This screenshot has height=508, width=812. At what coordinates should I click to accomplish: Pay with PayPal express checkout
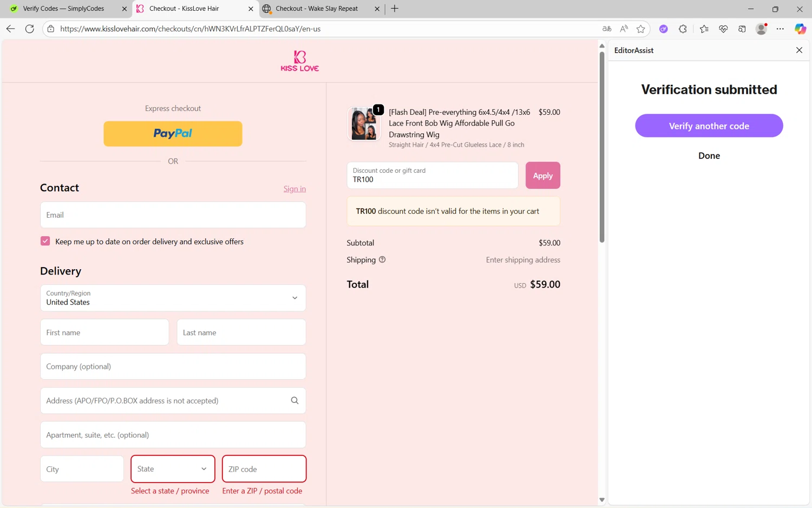173,134
